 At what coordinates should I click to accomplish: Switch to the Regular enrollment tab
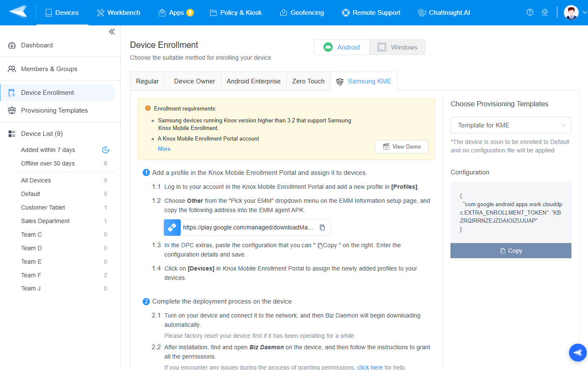click(x=147, y=81)
